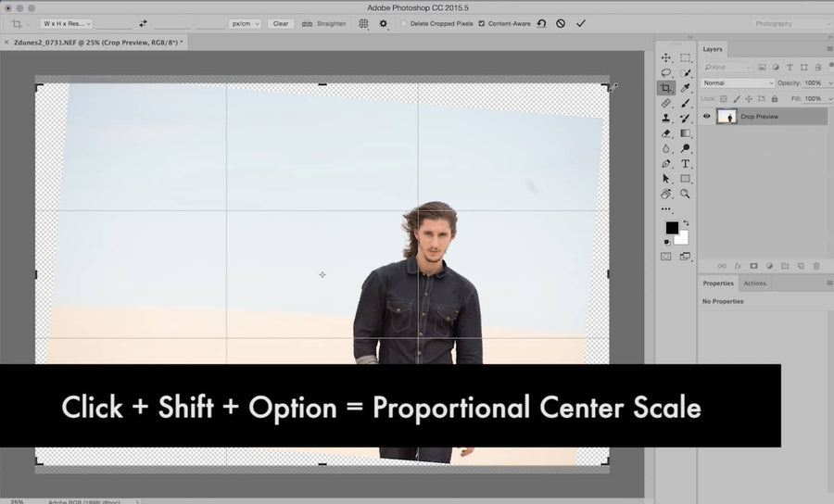Viewport: 834px width, 504px height.
Task: Switch to the Actions tab
Action: 754,283
